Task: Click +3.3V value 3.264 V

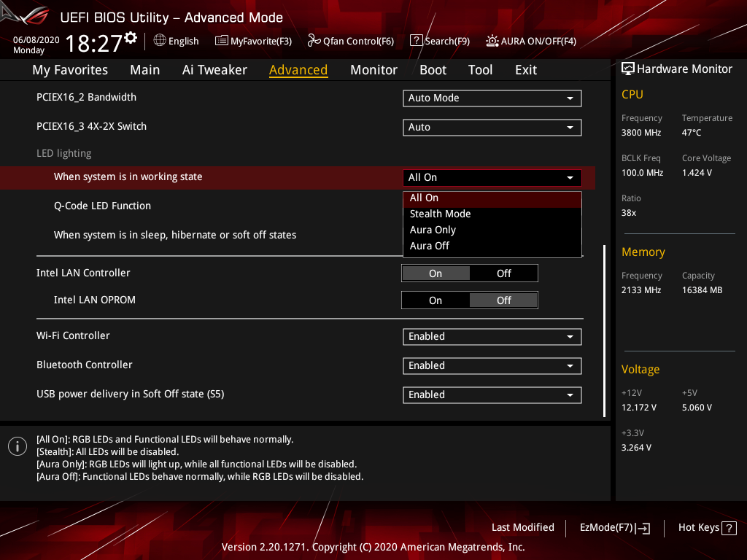Action: pyautogui.click(x=636, y=448)
